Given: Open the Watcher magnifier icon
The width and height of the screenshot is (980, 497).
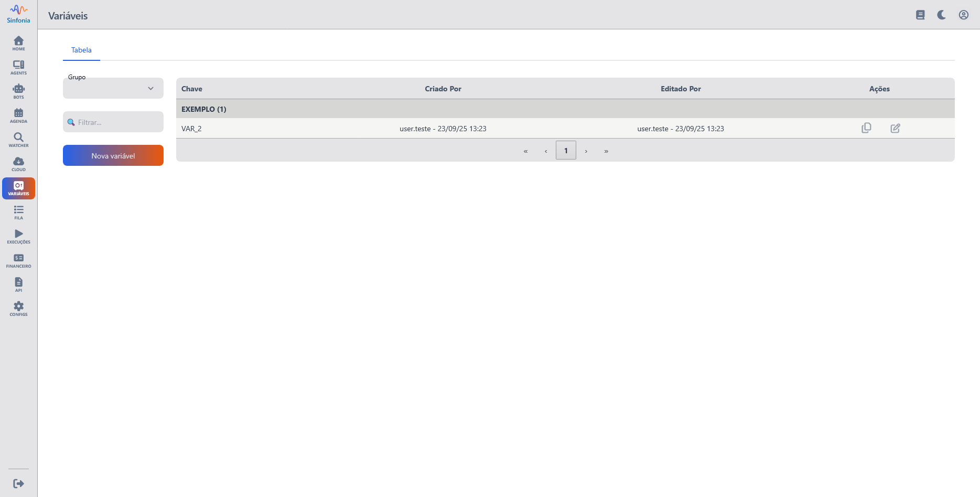Looking at the screenshot, I should click(x=18, y=140).
